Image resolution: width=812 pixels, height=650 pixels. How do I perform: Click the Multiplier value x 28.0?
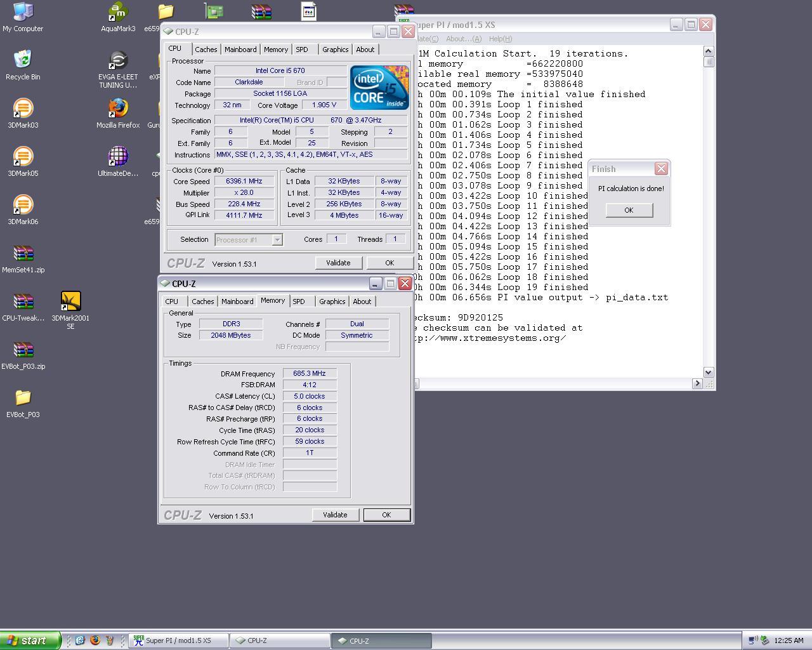[x=244, y=193]
